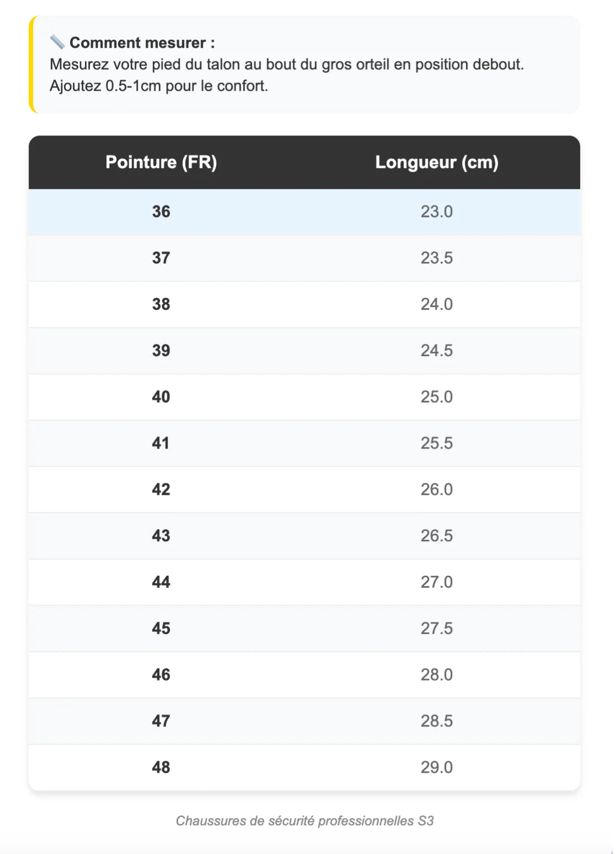This screenshot has width=616, height=854.
Task: Click the ruler icon beside Comment mesurer
Action: pos(57,42)
